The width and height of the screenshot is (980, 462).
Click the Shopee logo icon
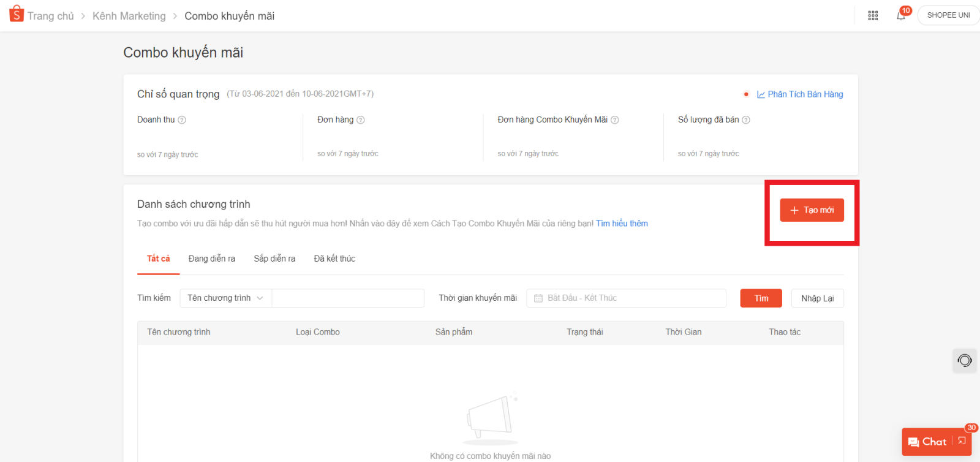[17, 14]
